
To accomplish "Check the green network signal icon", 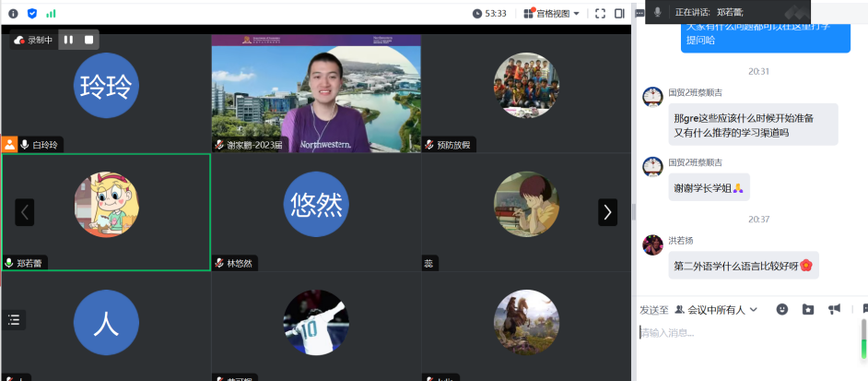I will tap(51, 13).
